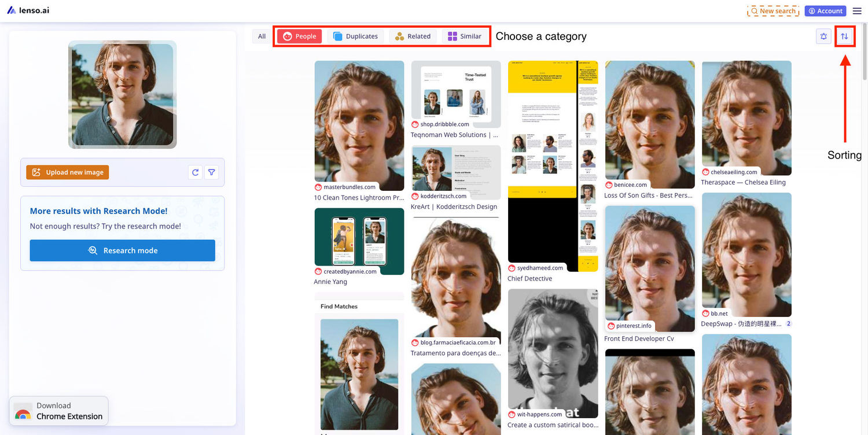The image size is (868, 435).
Task: Open the syedhameed.com result image
Action: [553, 166]
